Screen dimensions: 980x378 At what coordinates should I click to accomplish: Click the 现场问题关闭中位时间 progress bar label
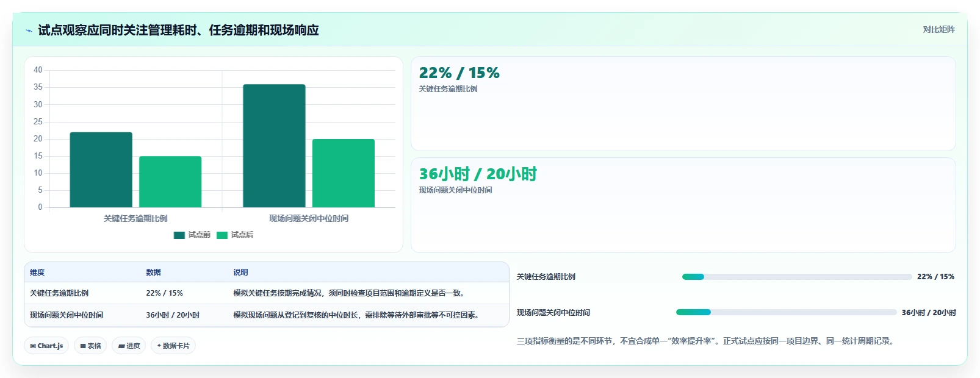[553, 313]
